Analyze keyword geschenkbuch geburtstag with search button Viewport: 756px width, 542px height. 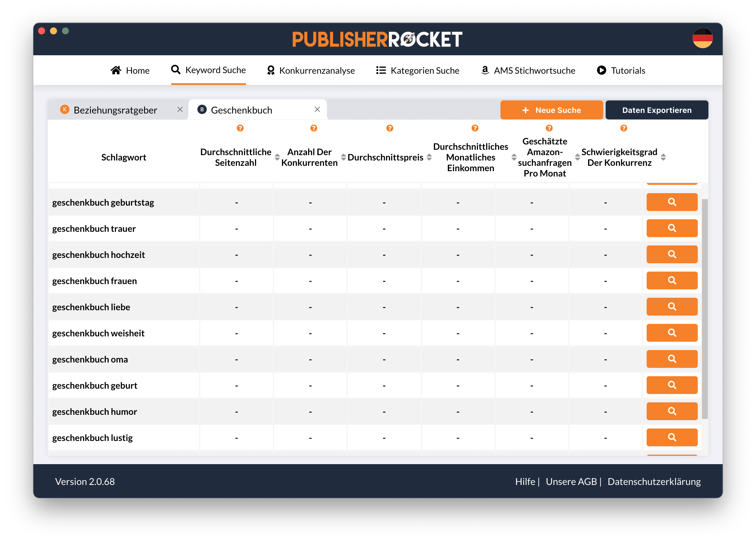672,202
